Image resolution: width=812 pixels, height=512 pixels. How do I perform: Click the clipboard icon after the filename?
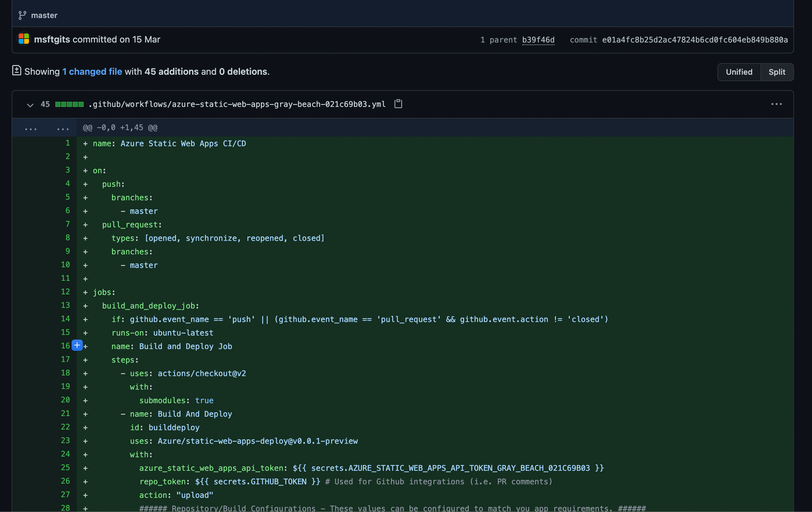pos(398,104)
